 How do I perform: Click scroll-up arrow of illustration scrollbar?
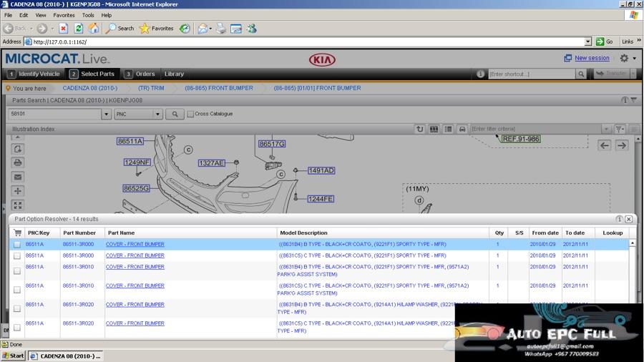pos(638,139)
